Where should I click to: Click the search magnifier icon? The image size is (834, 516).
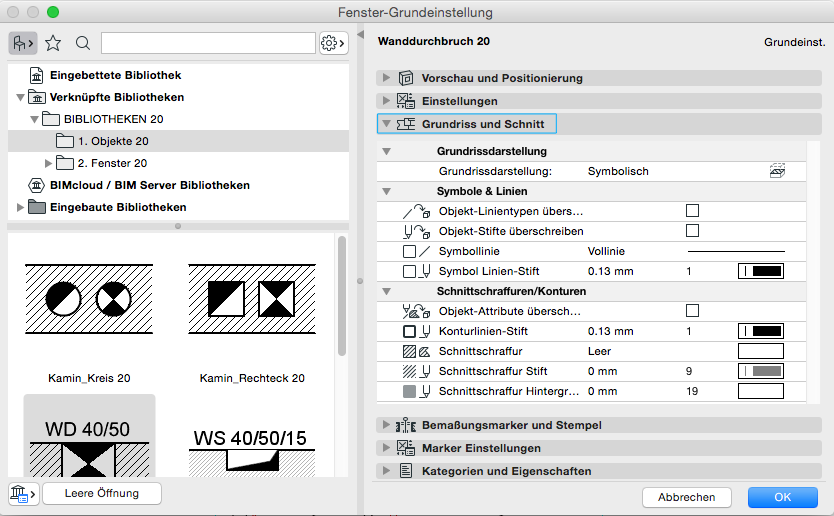coord(83,43)
